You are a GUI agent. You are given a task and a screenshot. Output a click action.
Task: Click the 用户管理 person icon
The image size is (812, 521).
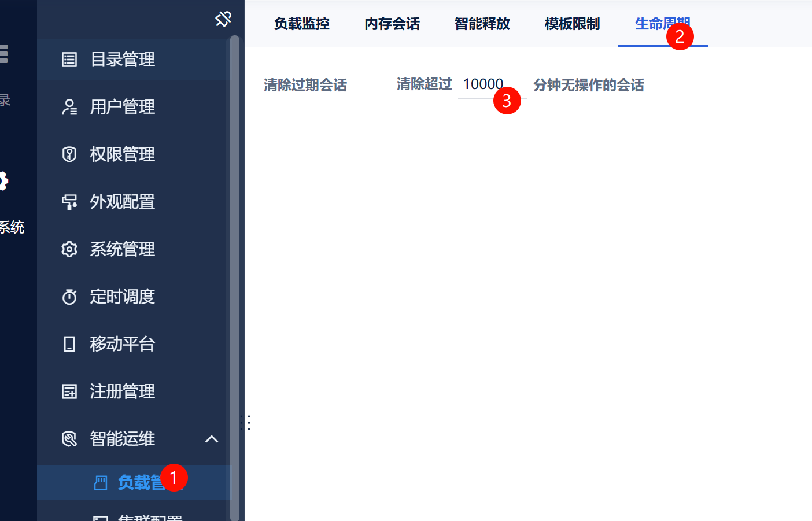(69, 107)
